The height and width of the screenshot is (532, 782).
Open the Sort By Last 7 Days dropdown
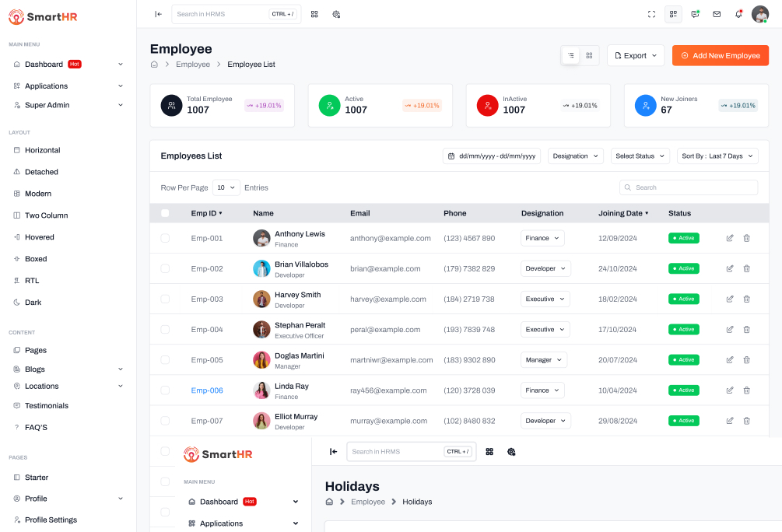[717, 156]
